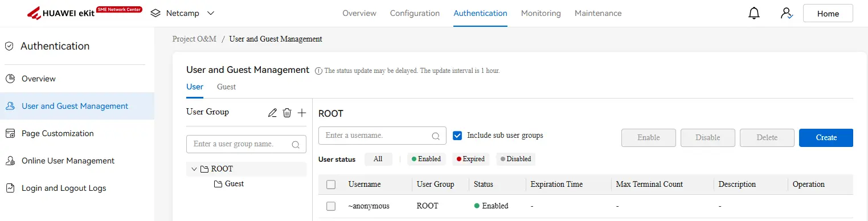The height and width of the screenshot is (221, 868).
Task: Click the Expiration Time column header
Action: point(556,185)
